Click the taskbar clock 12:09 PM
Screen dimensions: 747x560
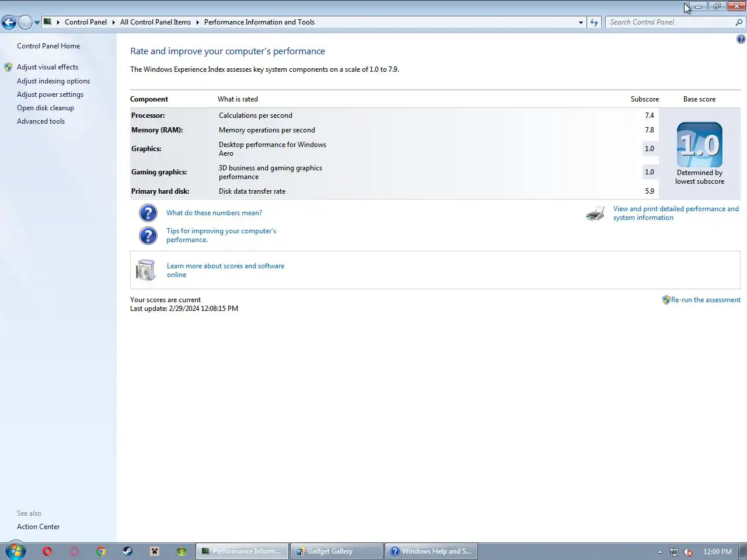pyautogui.click(x=717, y=552)
